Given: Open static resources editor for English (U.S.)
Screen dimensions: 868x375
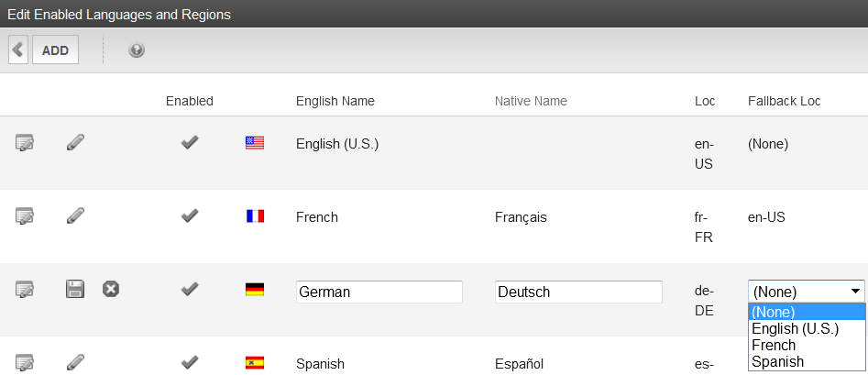Looking at the screenshot, I should click(x=25, y=143).
